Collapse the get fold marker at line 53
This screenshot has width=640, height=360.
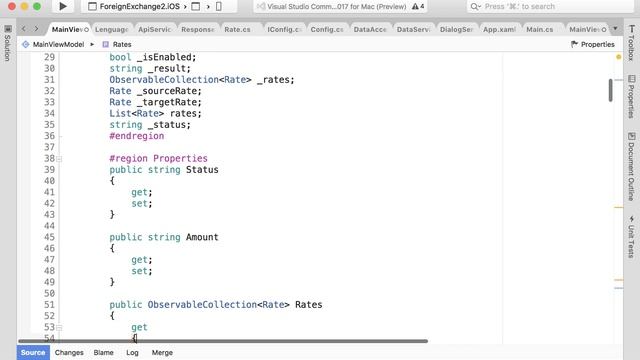coord(59,327)
